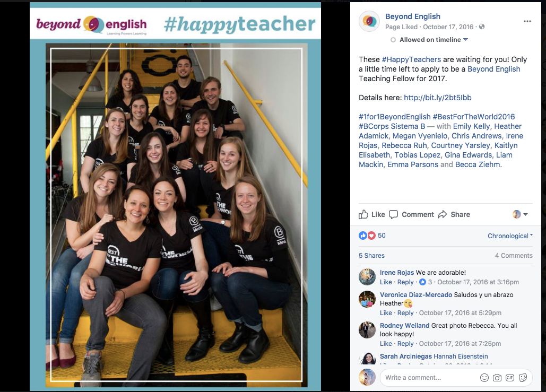Open Beyond English page profile picture

(369, 21)
